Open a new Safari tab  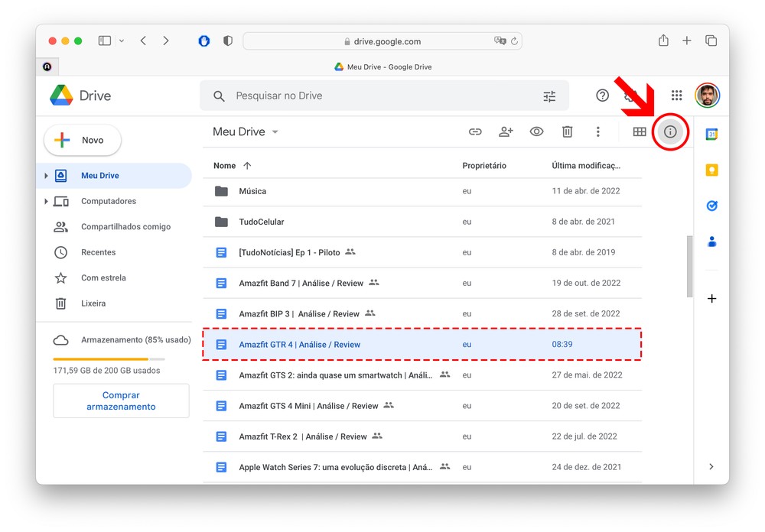[687, 41]
